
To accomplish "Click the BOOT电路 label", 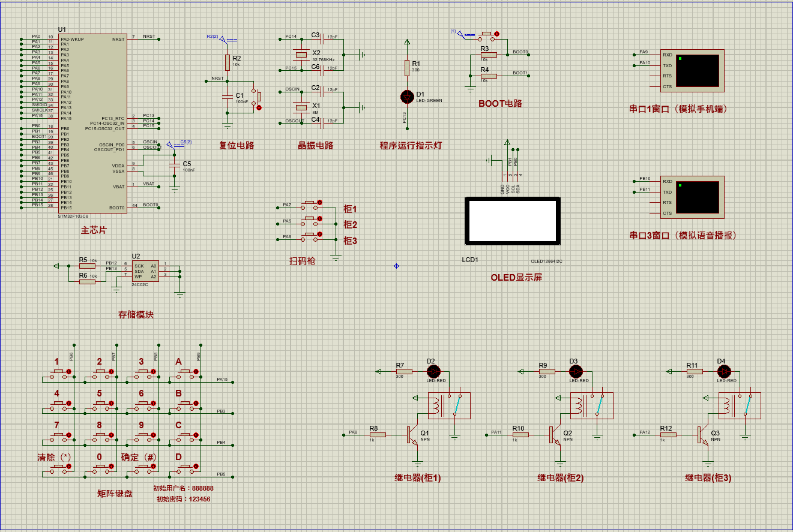I will coord(501,103).
